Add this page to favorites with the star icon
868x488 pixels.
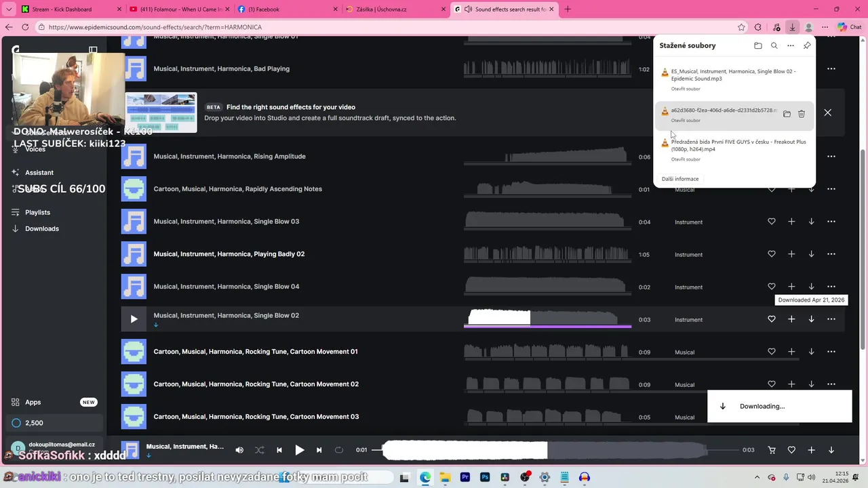(741, 27)
